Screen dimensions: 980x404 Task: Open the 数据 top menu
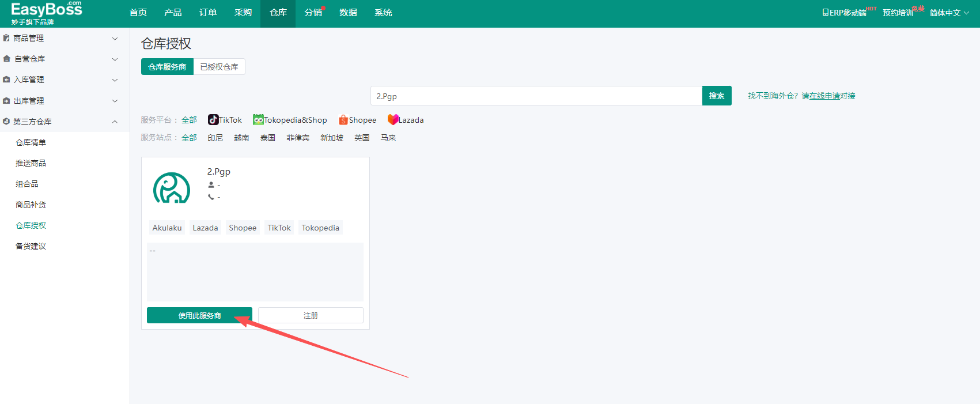coord(348,13)
